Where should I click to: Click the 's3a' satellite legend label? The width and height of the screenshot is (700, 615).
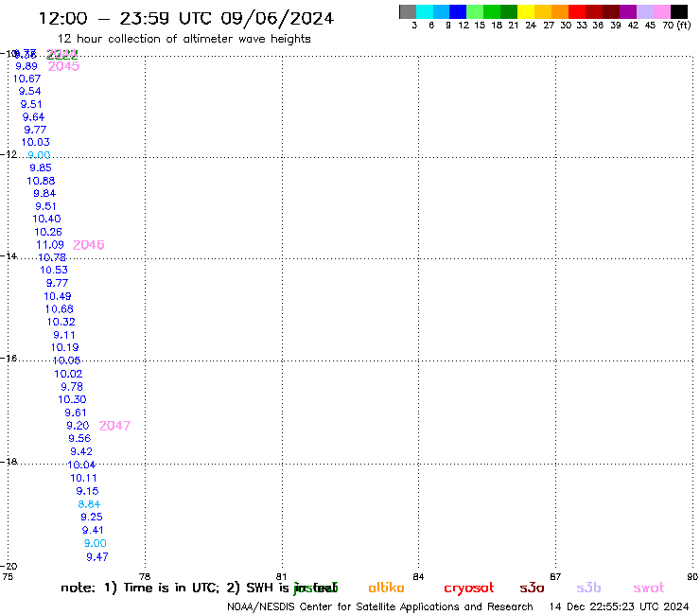point(532,588)
